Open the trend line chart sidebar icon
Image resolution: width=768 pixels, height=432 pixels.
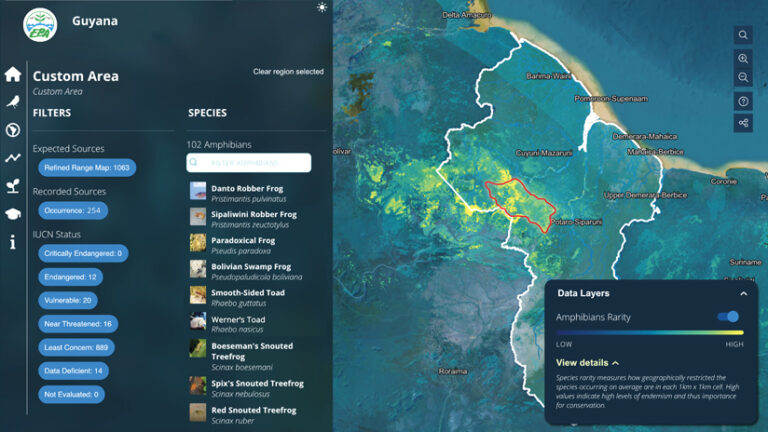click(13, 158)
